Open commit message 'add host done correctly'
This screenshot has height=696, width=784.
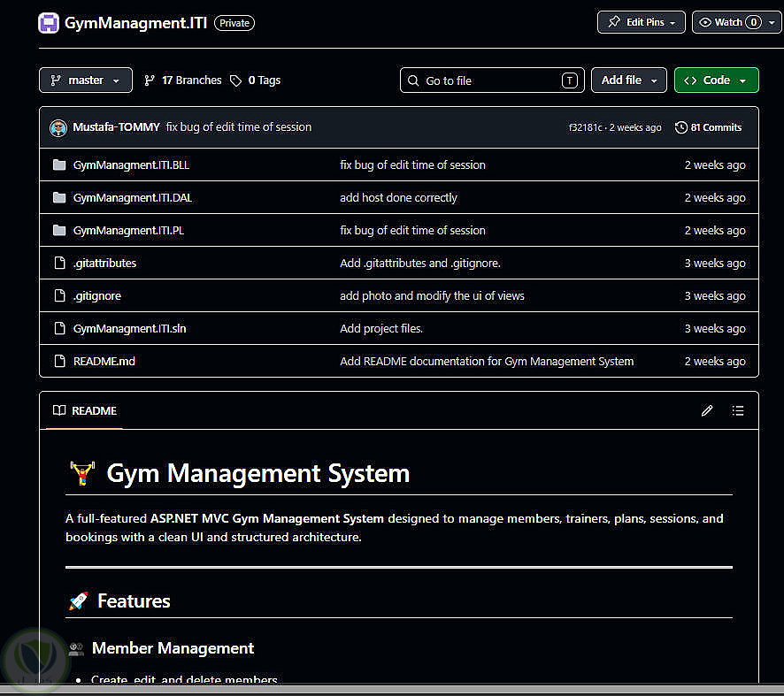(x=398, y=198)
